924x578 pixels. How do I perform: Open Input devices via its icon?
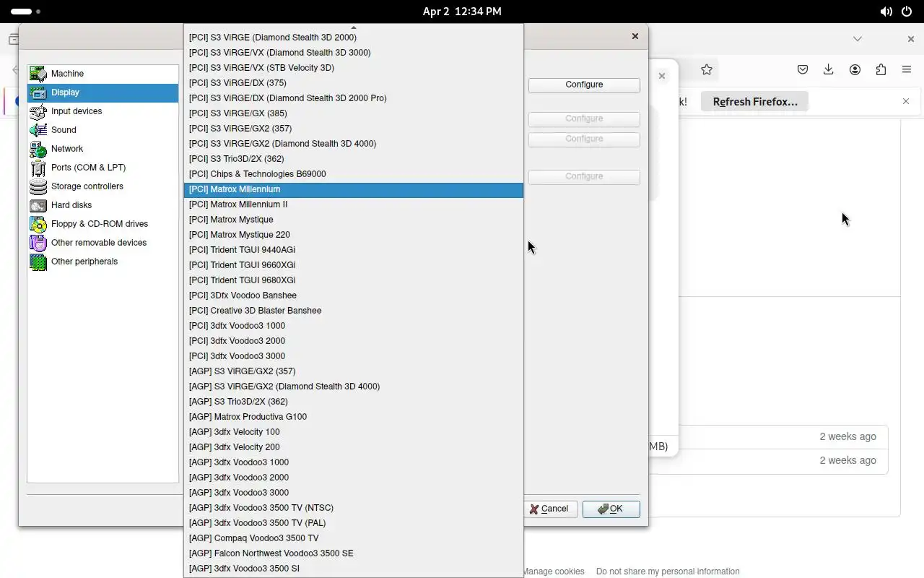(x=38, y=111)
